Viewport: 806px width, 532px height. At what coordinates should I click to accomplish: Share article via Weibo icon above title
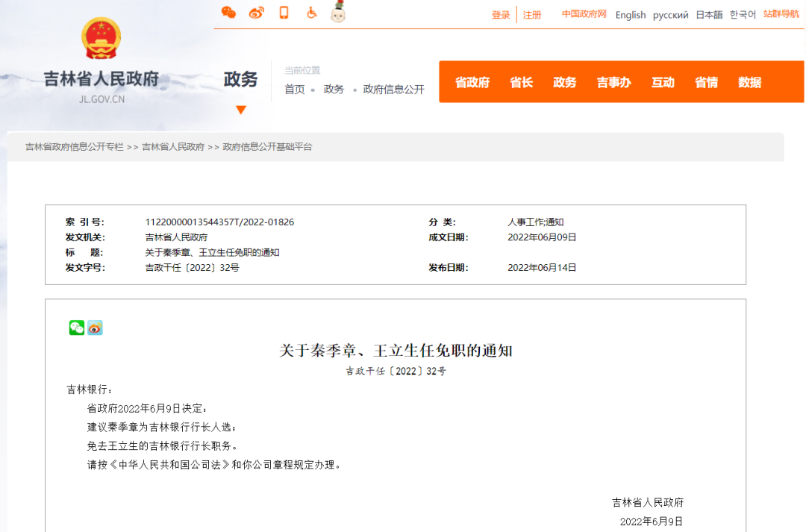(95, 328)
